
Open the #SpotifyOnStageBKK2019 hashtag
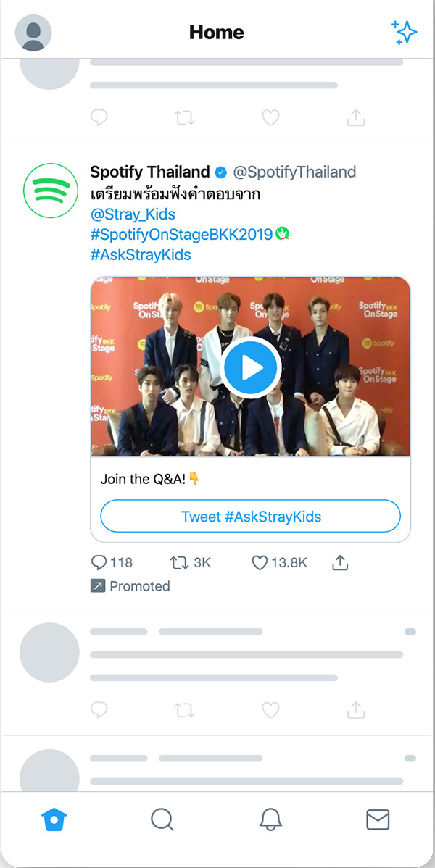pyautogui.click(x=181, y=234)
